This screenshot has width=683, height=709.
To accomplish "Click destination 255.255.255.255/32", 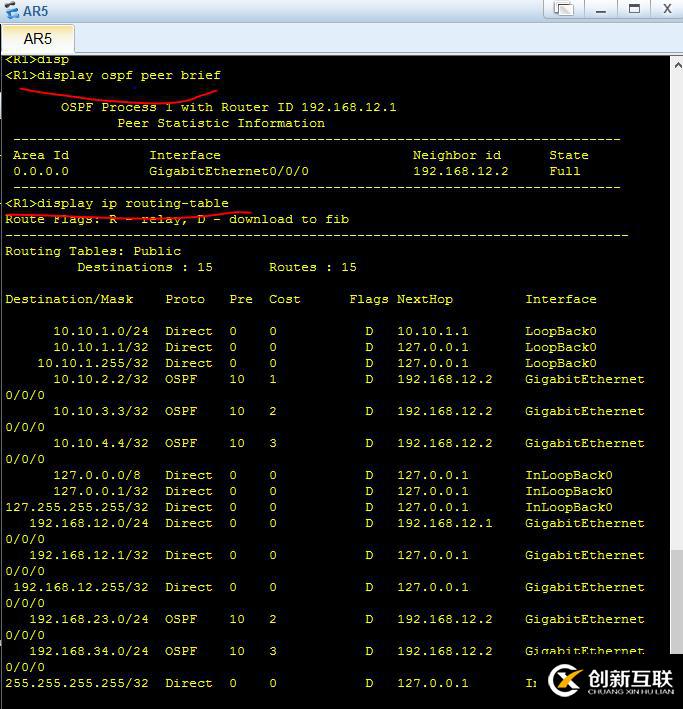I will (77, 683).
